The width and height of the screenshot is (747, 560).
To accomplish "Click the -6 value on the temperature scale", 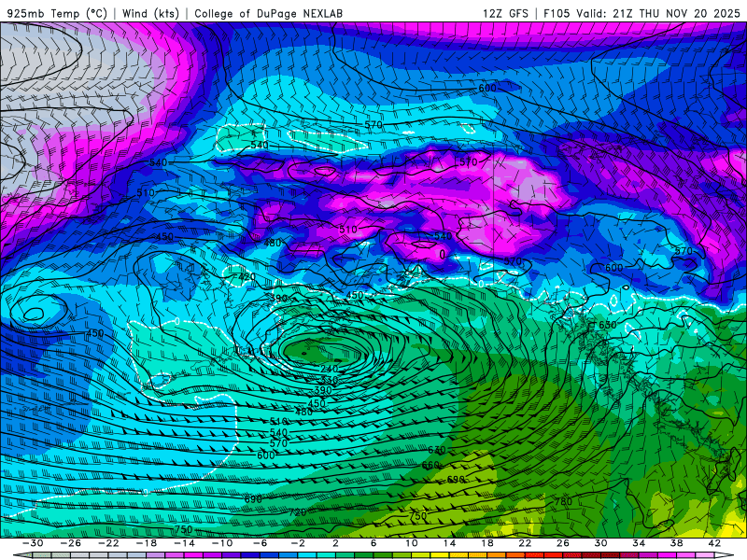I will point(261,543).
